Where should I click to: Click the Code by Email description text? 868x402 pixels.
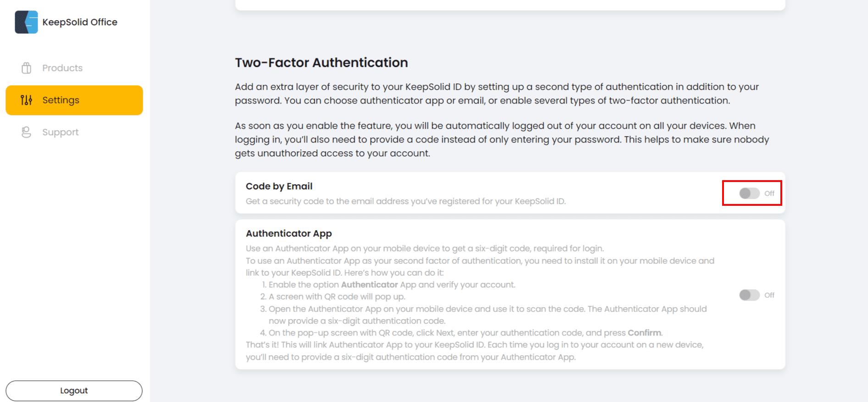tap(406, 201)
